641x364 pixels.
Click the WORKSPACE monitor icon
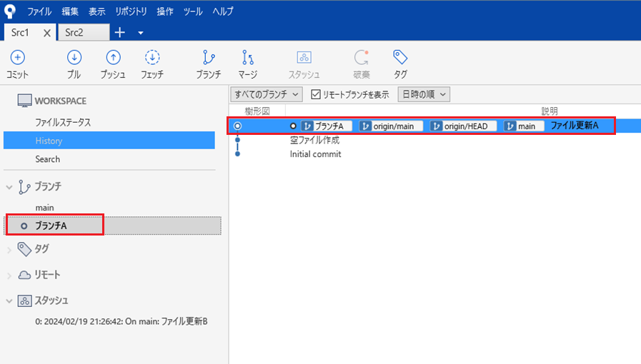point(24,101)
